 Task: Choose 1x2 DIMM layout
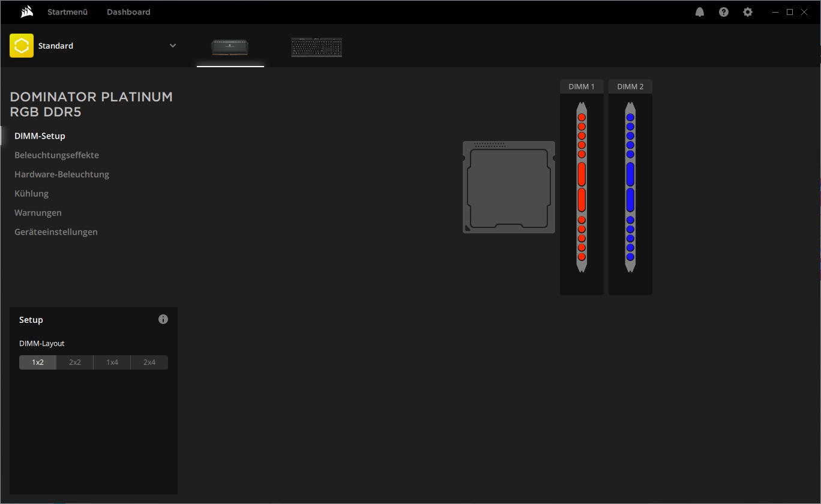[x=38, y=362]
